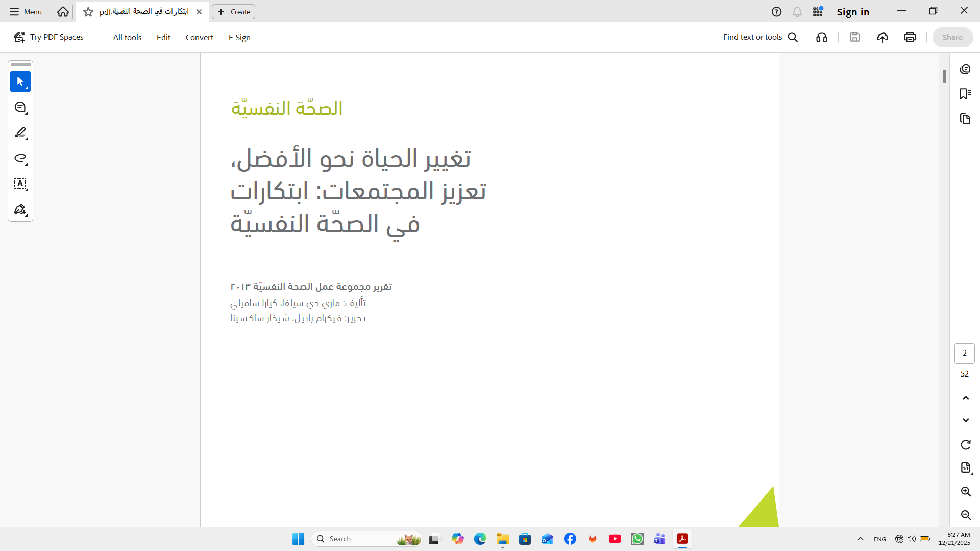Click the authors line starting with تأليف
Screen dimensions: 980x551
(298, 303)
